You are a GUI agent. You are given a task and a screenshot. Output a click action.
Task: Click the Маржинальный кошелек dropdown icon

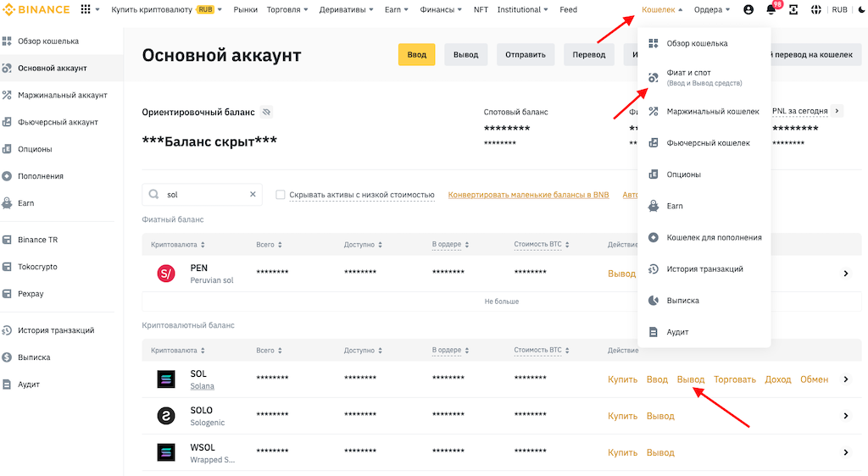tap(654, 112)
